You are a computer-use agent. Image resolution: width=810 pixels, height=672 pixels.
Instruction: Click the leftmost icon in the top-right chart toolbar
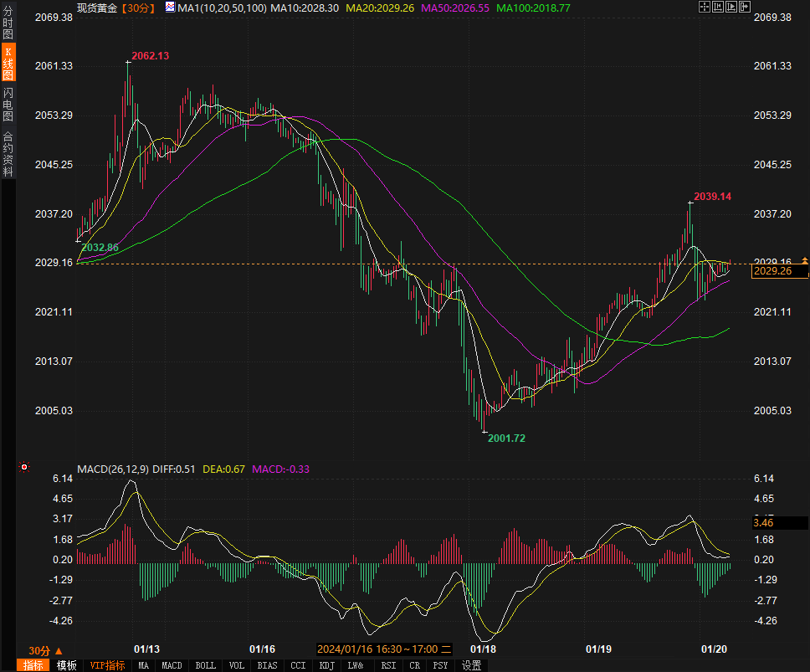point(704,8)
